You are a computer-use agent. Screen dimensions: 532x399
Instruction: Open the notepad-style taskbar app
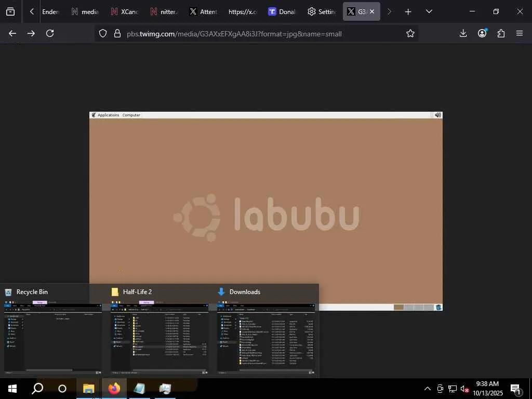click(139, 389)
